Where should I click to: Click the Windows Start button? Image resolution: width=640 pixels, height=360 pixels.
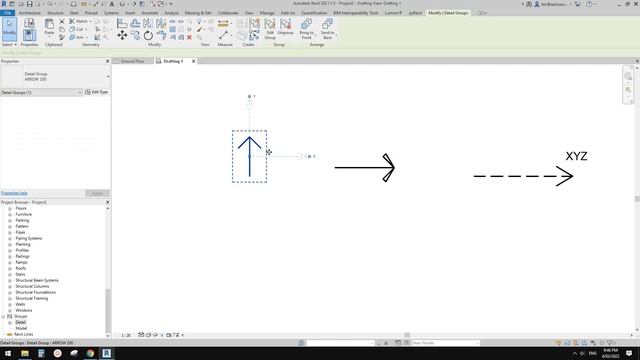point(8,353)
